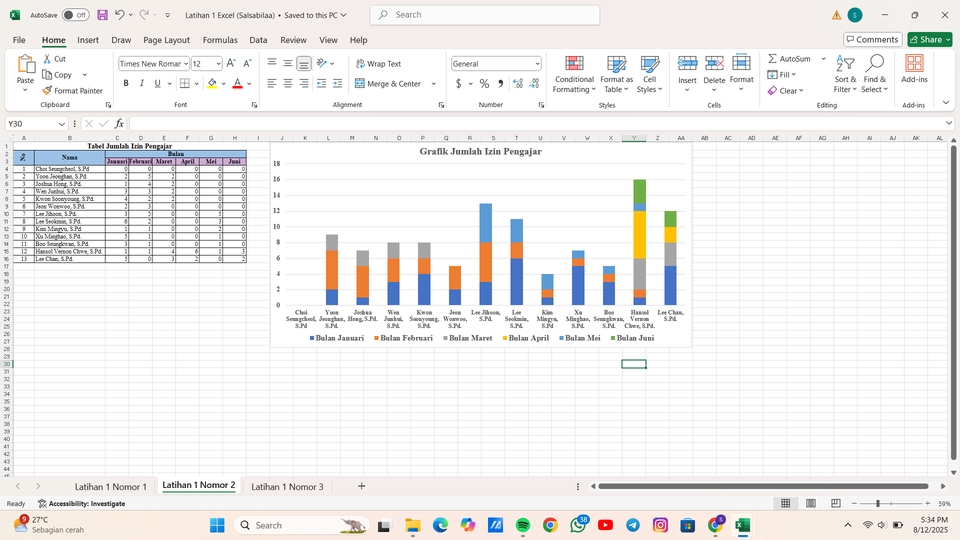Click the Percent Style icon
960x540 pixels.
pos(484,83)
